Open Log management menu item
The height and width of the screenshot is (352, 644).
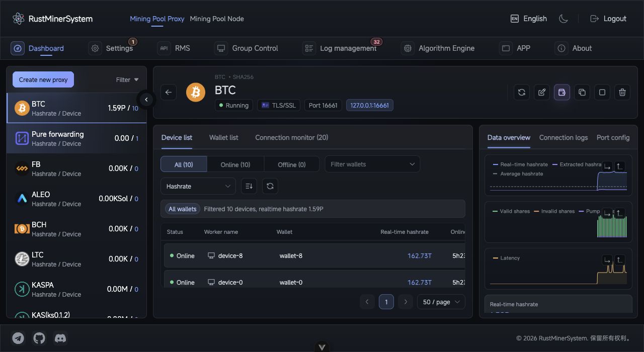coord(340,48)
